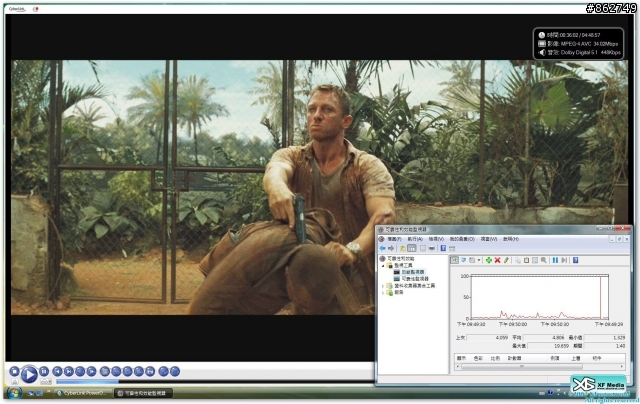Open the Action (A) menu
Screen dimensions: 640x404
416,239
